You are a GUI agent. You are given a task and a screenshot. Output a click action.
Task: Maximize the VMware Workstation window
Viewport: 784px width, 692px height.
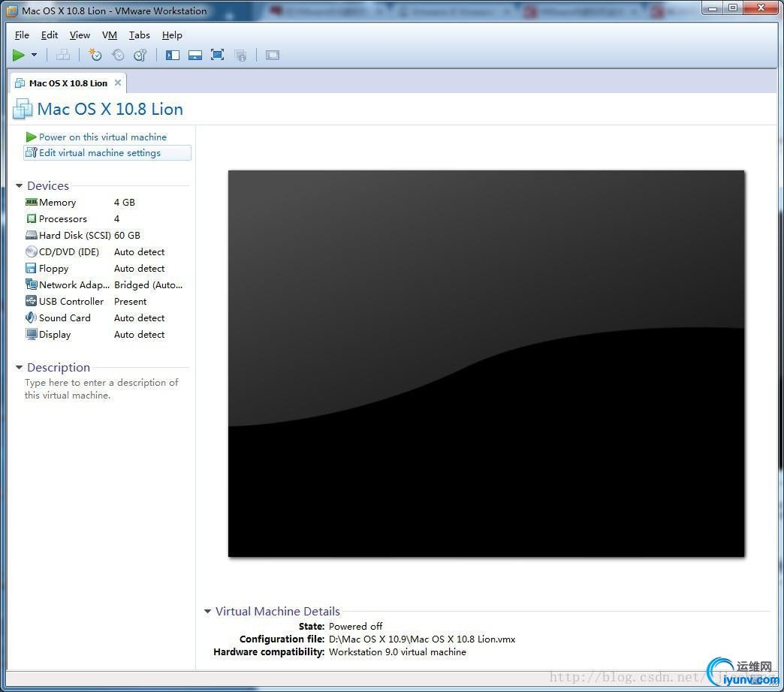click(733, 8)
